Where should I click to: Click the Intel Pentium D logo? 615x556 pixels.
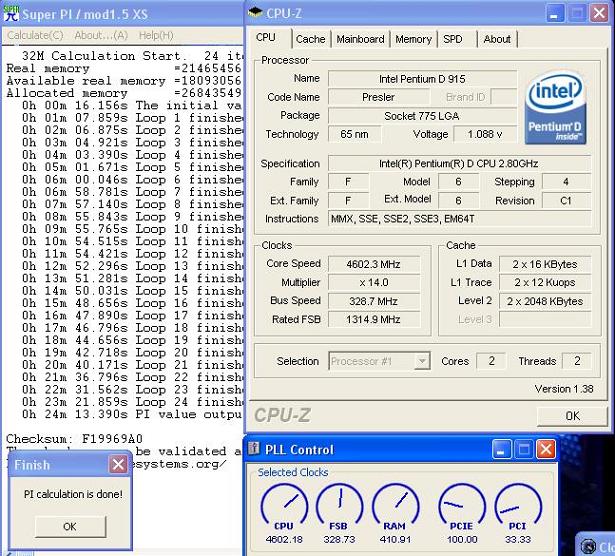555,107
